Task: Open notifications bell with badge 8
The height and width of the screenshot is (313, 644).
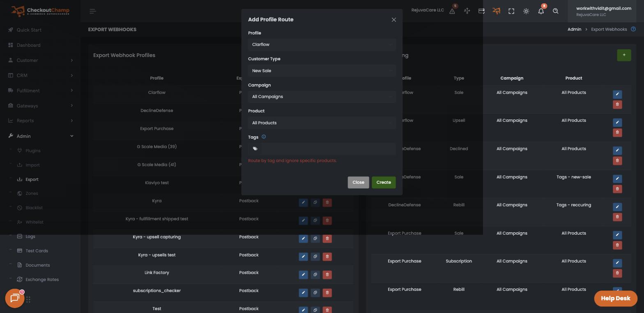Action: click(541, 11)
